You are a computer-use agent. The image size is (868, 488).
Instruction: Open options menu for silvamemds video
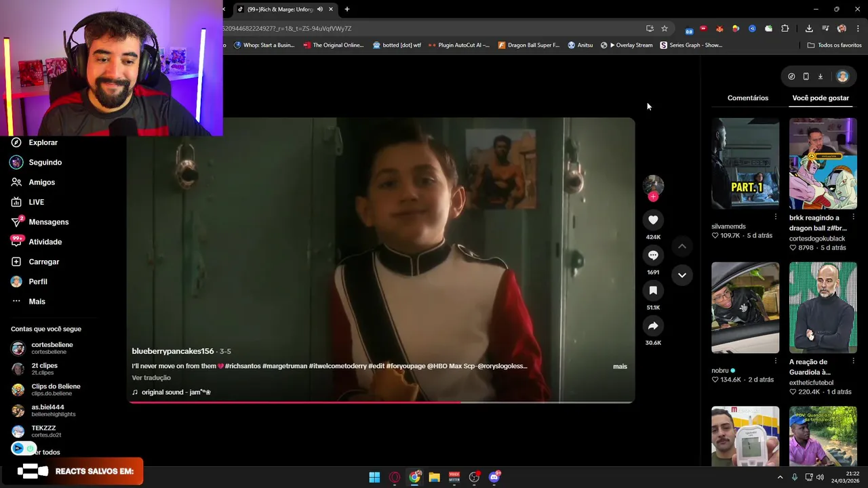tap(776, 217)
